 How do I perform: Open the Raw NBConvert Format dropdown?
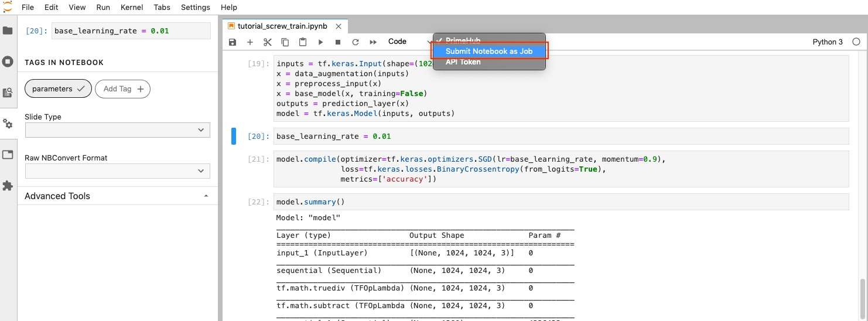117,171
